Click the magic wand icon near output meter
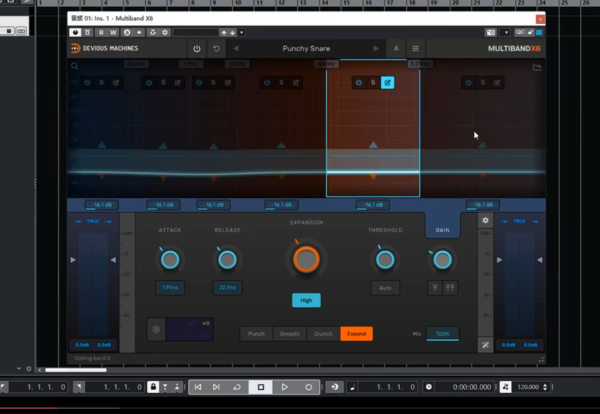This screenshot has width=600, height=414. tap(485, 345)
